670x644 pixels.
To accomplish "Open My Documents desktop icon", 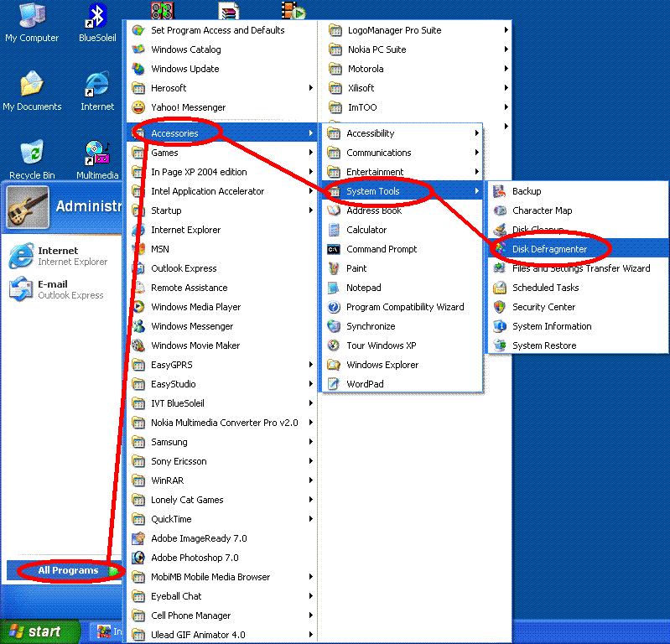I will pyautogui.click(x=32, y=91).
